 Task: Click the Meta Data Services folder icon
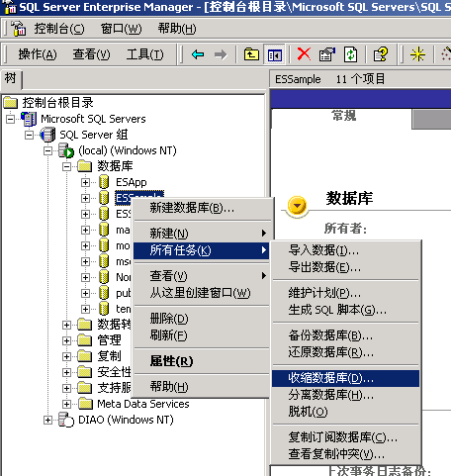tap(86, 404)
